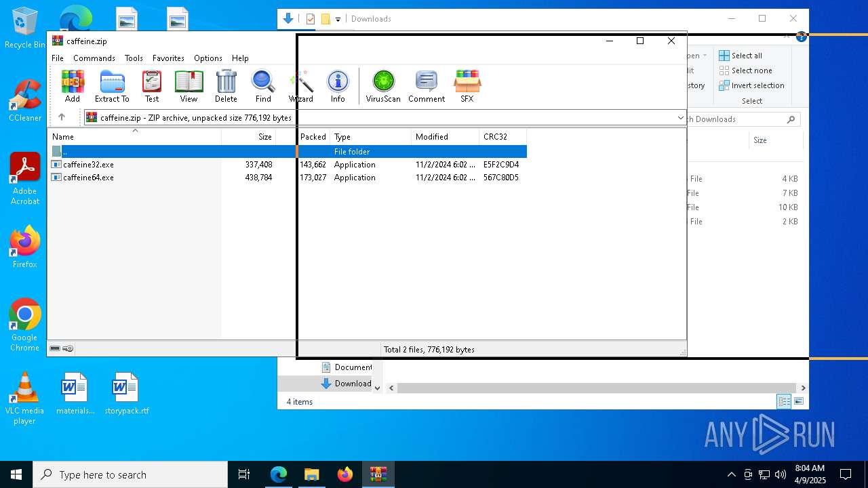Click the drive icon in WinRAR status bar

click(x=55, y=348)
